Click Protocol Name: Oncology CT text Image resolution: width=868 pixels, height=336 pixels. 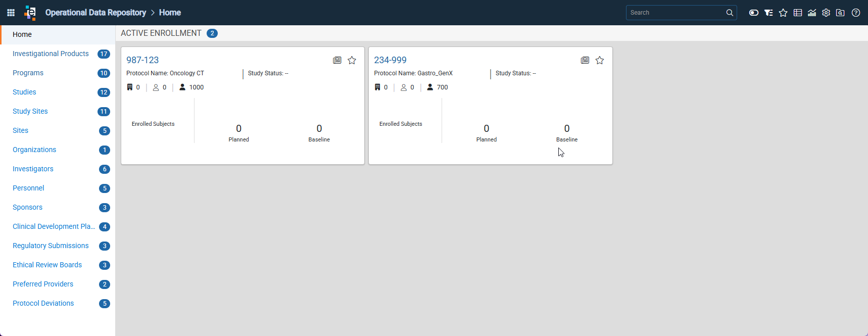point(165,73)
